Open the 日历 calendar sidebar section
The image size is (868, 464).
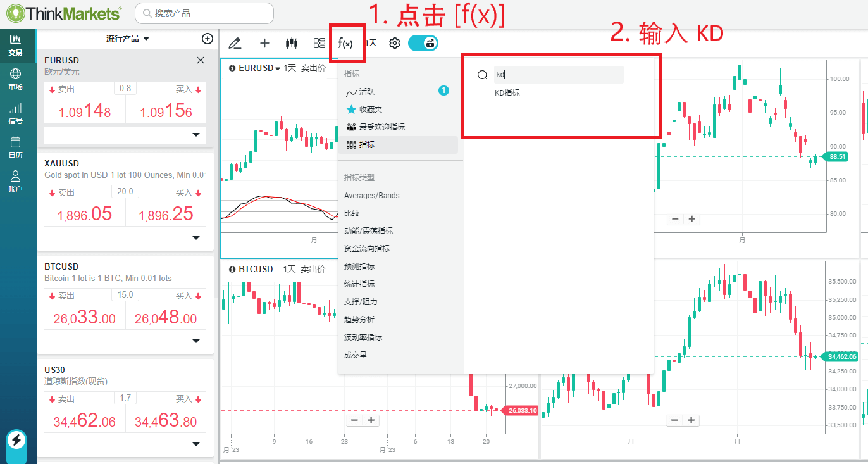[16, 148]
